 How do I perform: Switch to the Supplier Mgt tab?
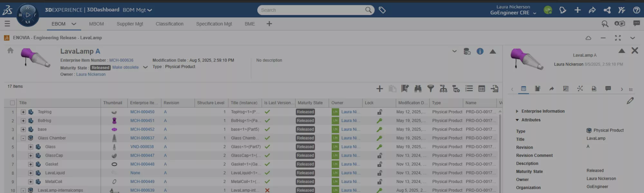coord(130,24)
